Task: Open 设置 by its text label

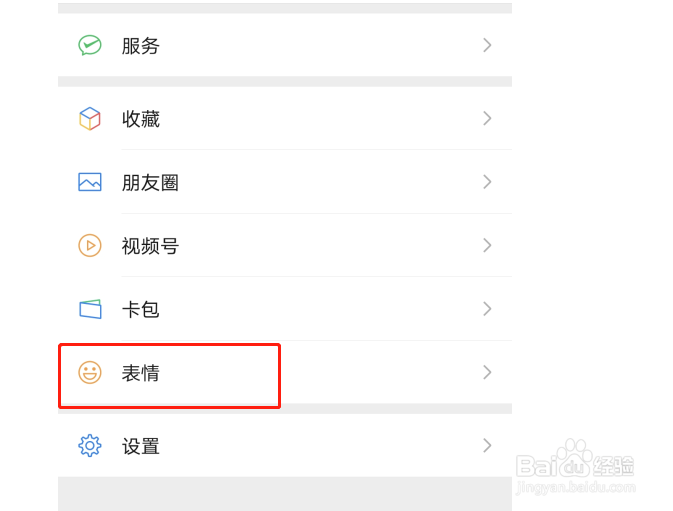Action: (x=141, y=446)
